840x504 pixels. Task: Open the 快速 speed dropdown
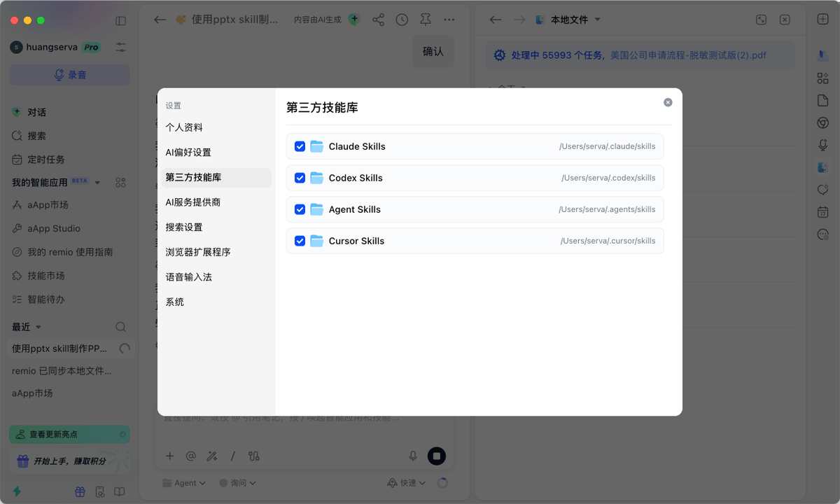coord(407,483)
